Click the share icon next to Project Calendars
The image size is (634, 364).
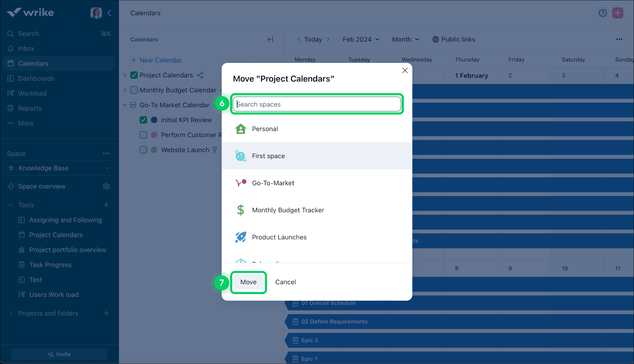(200, 75)
